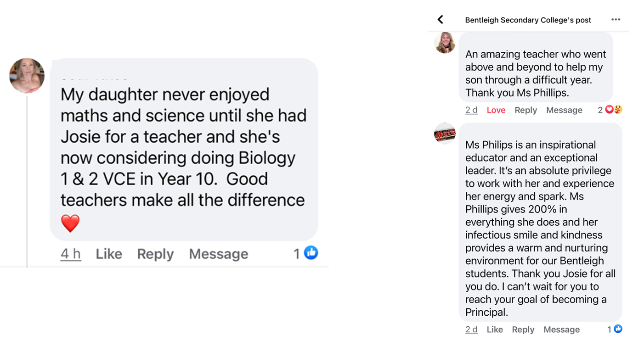Image resolution: width=644 pixels, height=346 pixels.
Task: Click the blue thumbs-up reaction on daughter comment
Action: click(311, 252)
